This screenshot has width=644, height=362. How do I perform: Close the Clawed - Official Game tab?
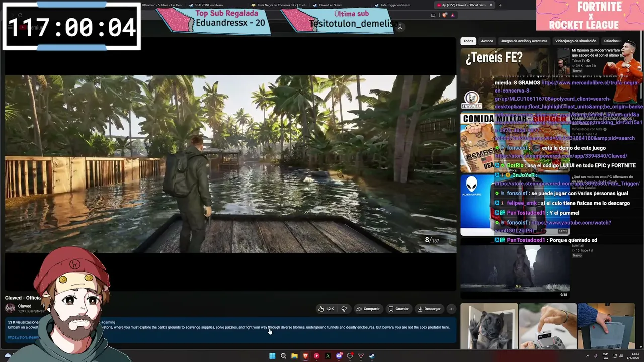[x=491, y=5]
